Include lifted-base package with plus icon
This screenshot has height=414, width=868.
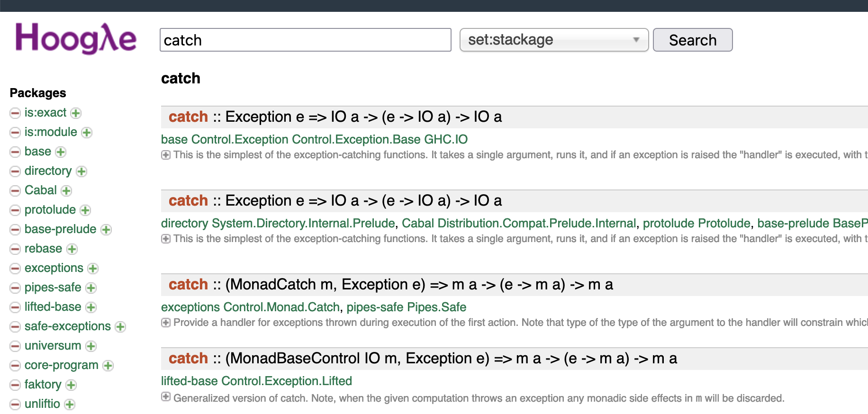coord(91,307)
